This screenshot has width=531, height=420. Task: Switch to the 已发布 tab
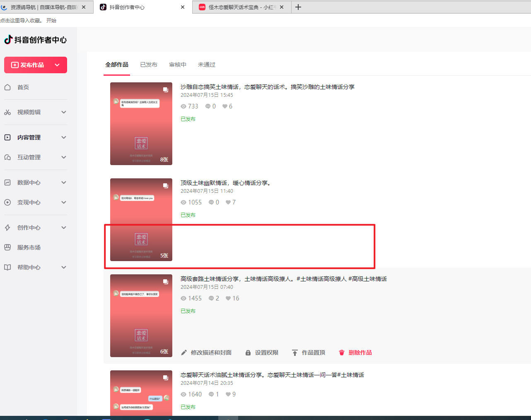tap(149, 65)
